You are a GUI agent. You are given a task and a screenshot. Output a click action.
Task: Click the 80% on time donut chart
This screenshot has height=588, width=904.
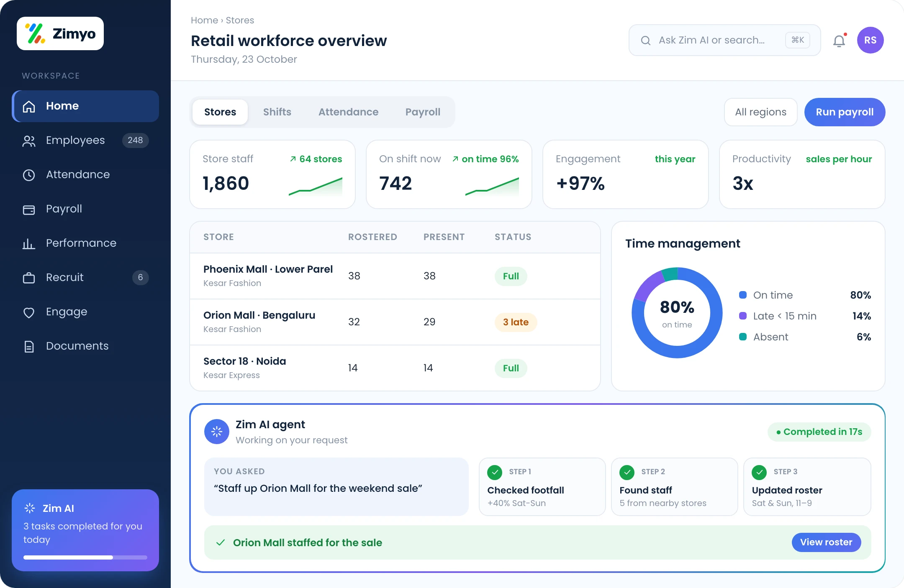point(677,313)
